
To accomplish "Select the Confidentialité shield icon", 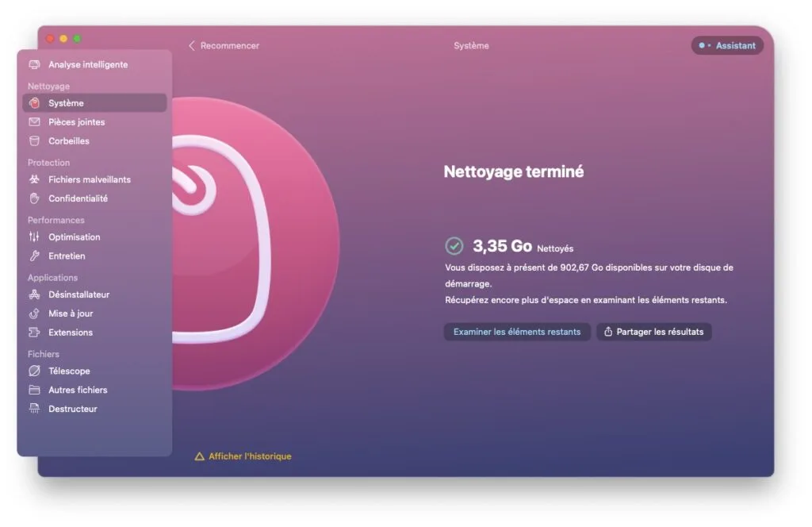I will (33, 198).
